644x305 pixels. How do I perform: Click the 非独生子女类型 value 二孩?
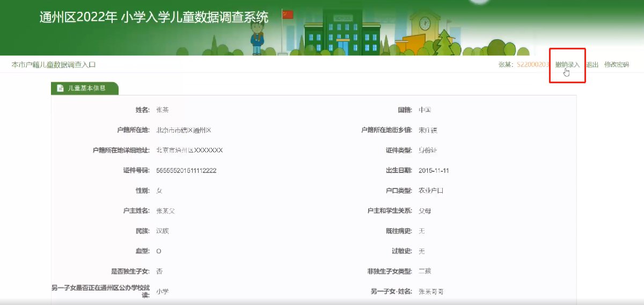[425, 271]
